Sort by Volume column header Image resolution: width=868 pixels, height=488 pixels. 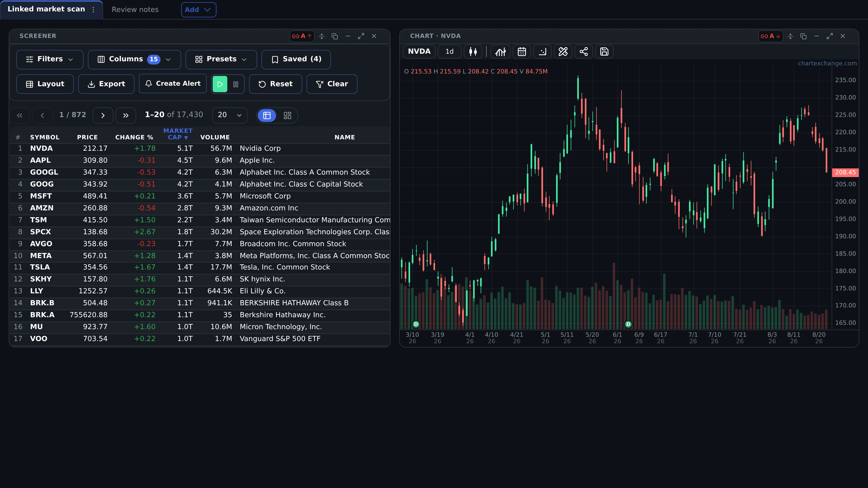click(215, 137)
